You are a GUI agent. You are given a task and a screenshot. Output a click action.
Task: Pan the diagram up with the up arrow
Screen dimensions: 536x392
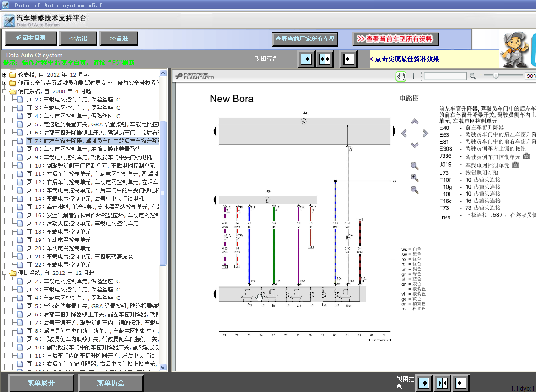pos(414,122)
